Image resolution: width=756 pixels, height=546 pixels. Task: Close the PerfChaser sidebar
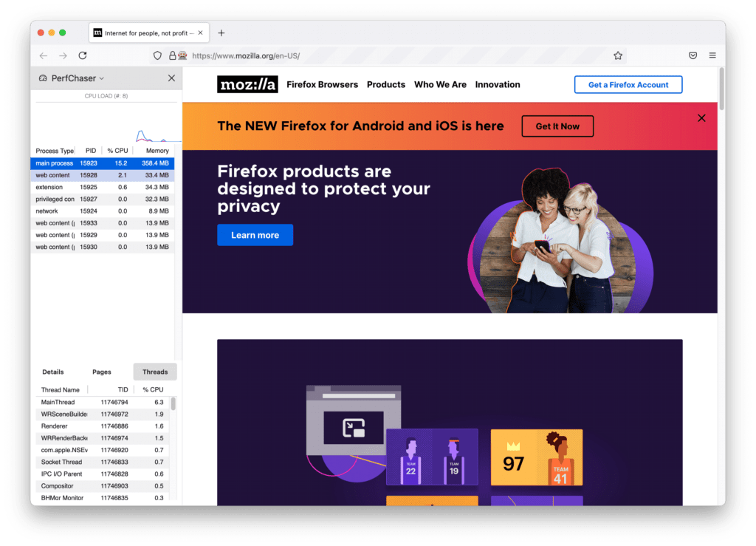171,78
